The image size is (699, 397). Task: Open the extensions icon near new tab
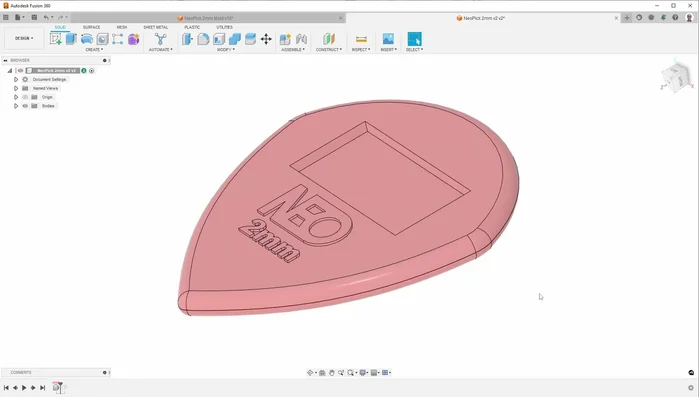pos(639,17)
